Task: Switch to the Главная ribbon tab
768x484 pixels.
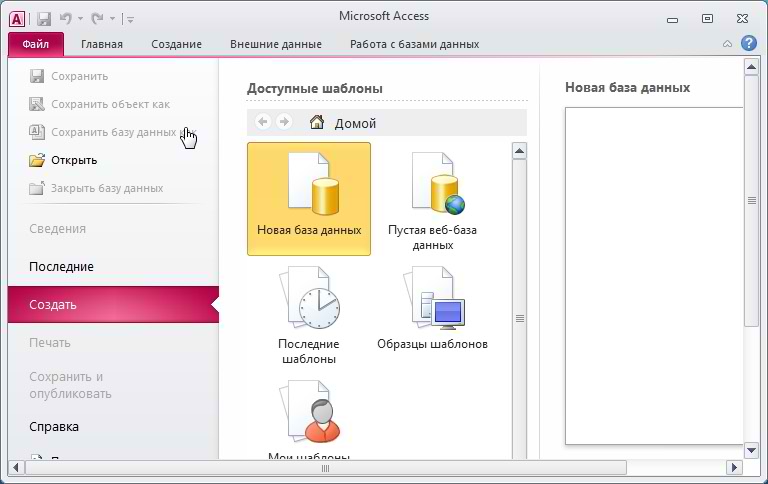Action: pos(102,44)
